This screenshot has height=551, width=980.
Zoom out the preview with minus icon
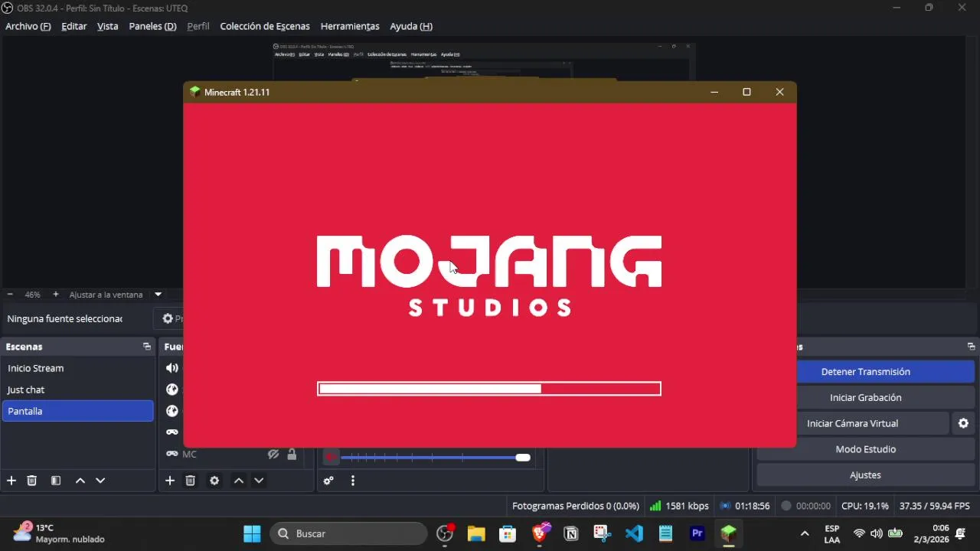coord(10,295)
